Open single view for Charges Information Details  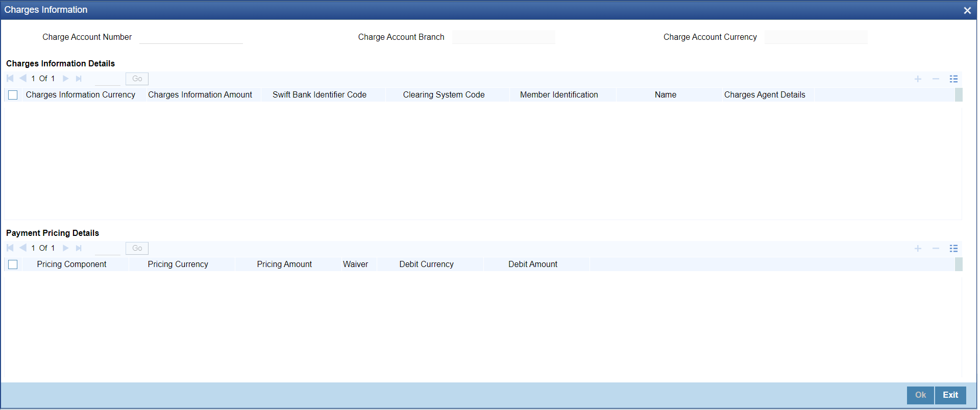[x=953, y=79]
